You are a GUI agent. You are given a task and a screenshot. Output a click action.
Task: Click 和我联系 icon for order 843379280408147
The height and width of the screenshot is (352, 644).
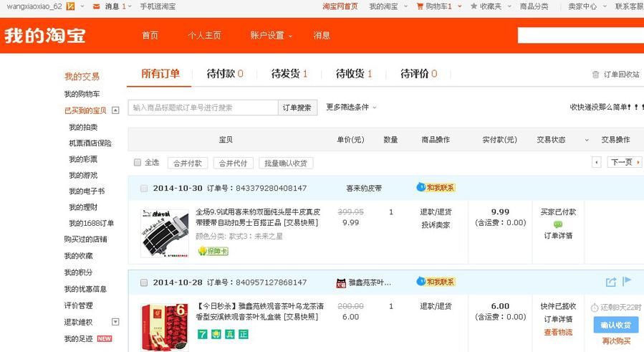pyautogui.click(x=436, y=188)
